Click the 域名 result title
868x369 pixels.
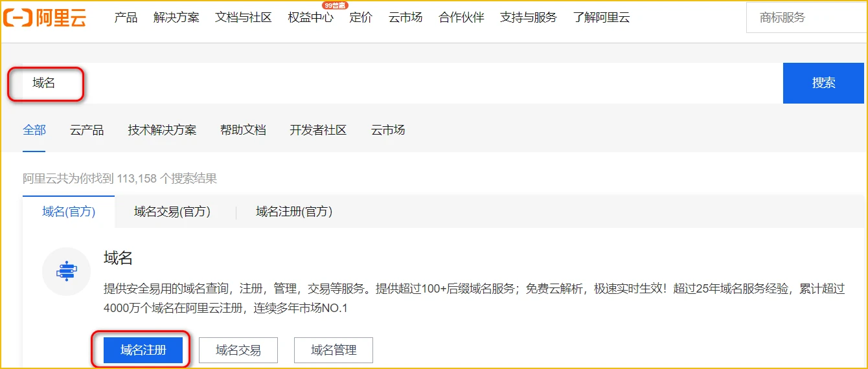(118, 258)
